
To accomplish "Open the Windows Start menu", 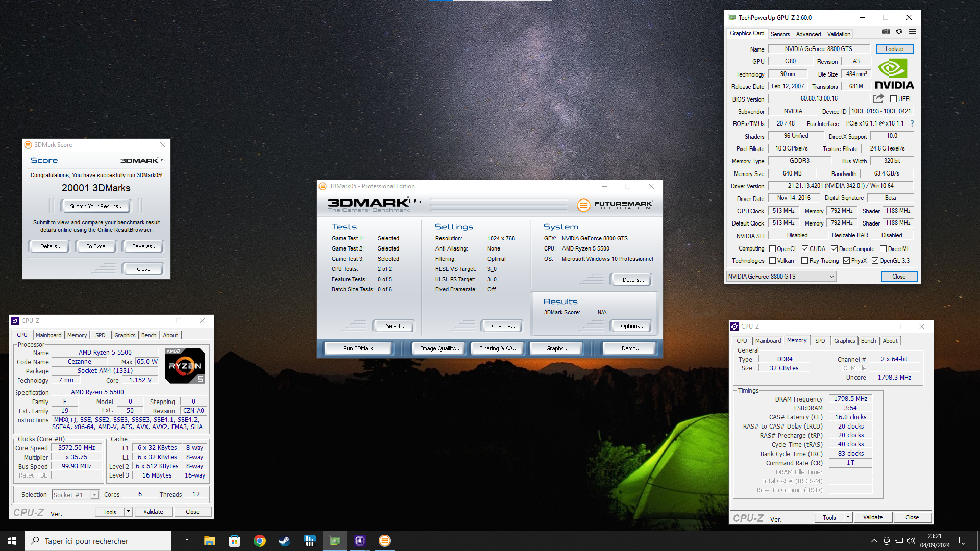I will pyautogui.click(x=12, y=541).
